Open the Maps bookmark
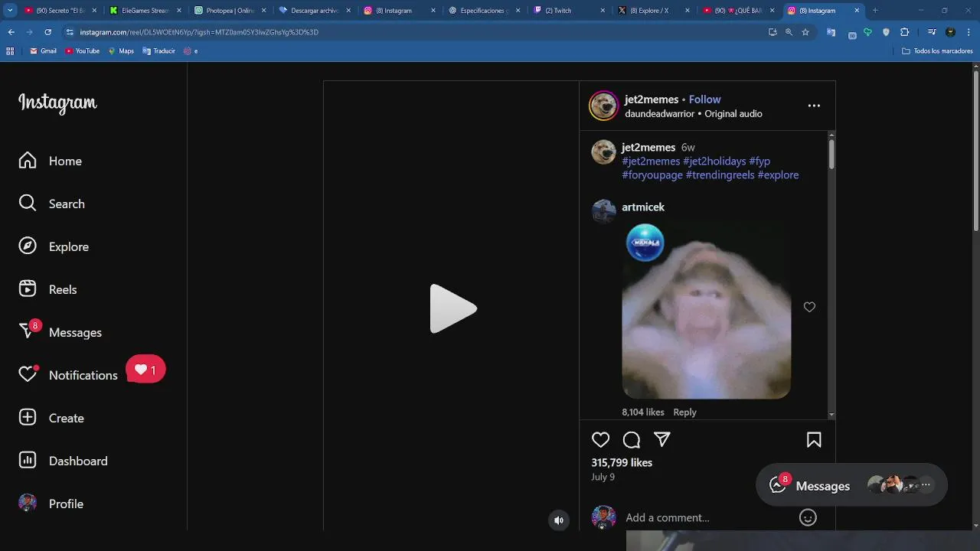Viewport: 980px width, 551px height. click(x=121, y=51)
